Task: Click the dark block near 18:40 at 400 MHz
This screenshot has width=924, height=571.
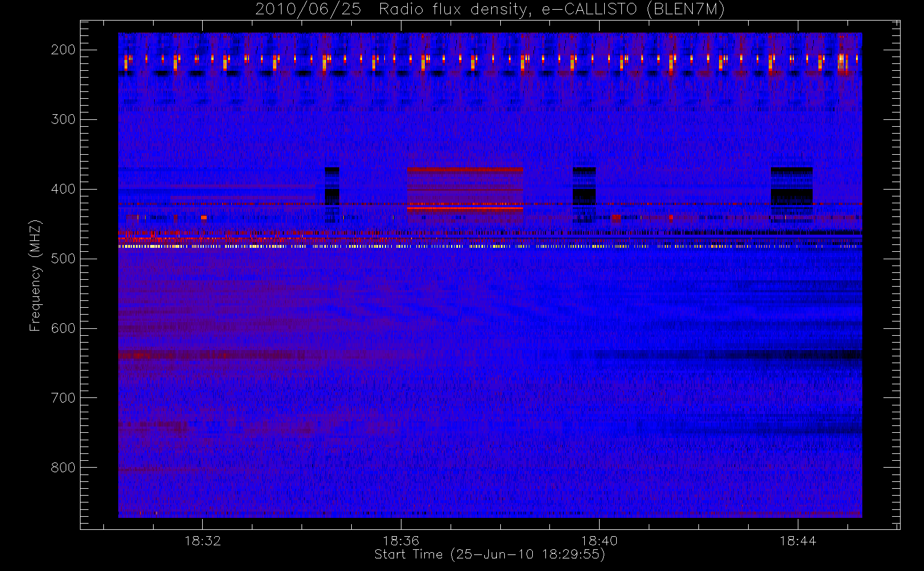Action: pos(584,194)
